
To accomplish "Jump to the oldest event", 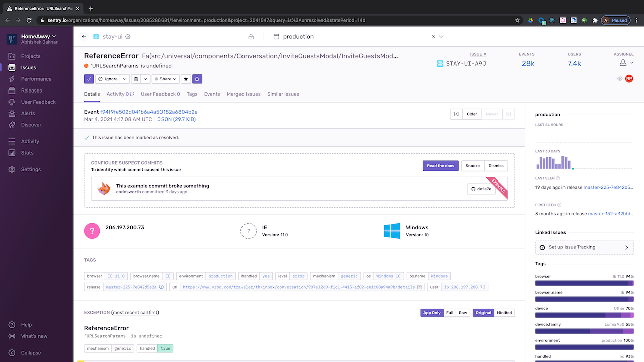I will click(456, 114).
